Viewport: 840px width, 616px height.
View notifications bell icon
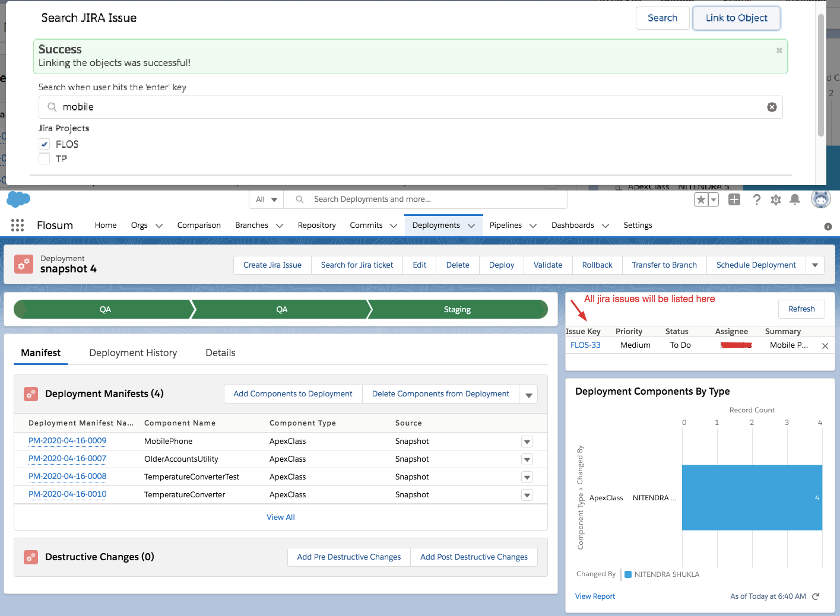tap(795, 200)
